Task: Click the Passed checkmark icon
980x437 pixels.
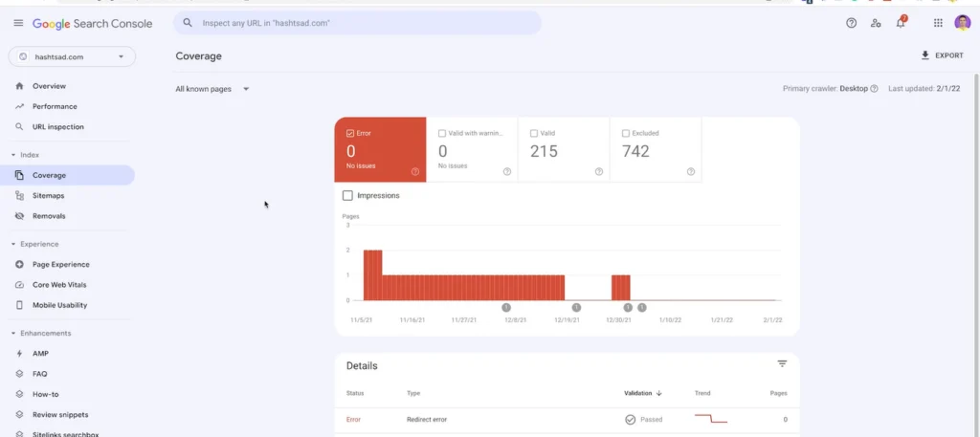Action: click(630, 420)
